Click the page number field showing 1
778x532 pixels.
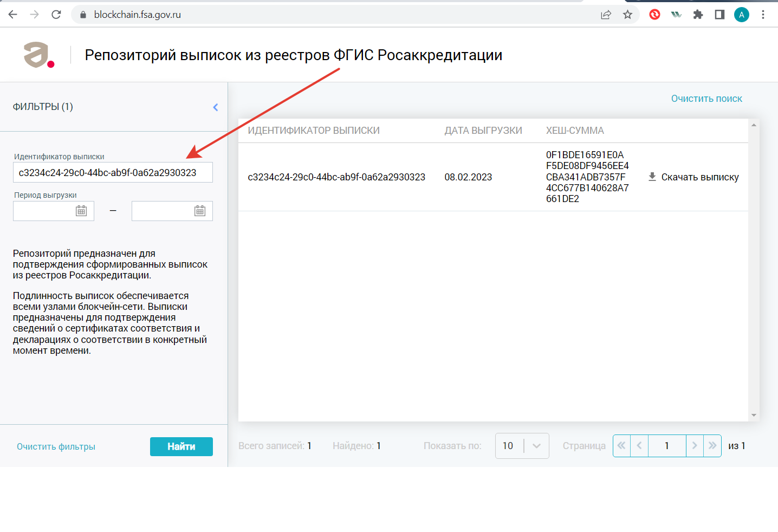tap(667, 446)
